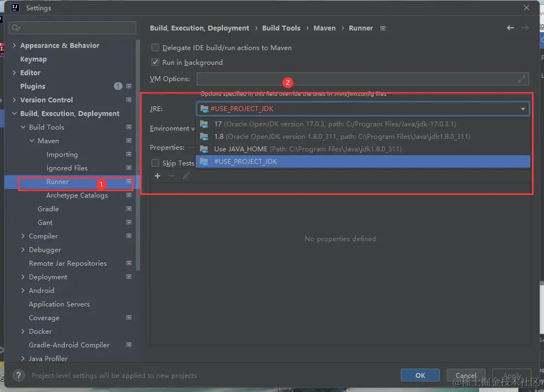This screenshot has width=544, height=392.
Task: Expand the Docker node
Action: 23,332
